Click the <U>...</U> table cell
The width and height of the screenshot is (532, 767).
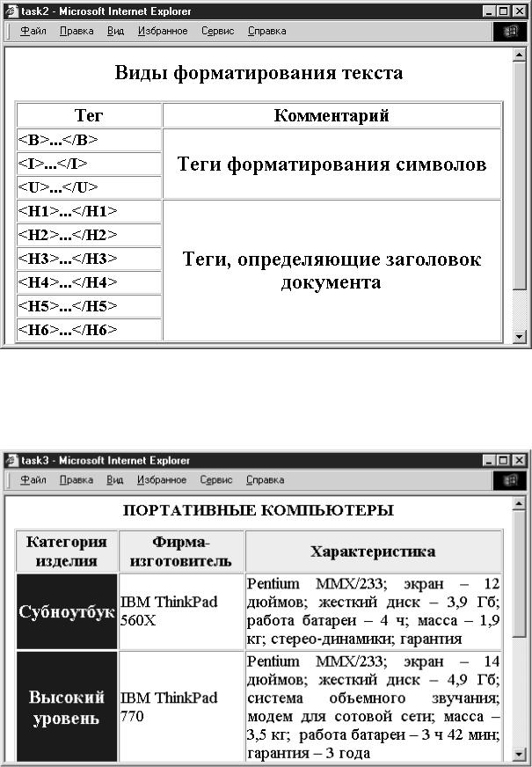click(x=89, y=186)
